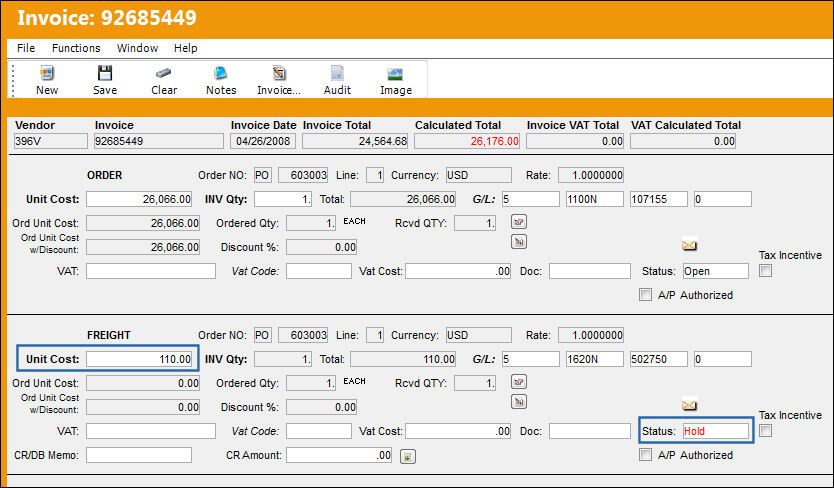The image size is (834, 488).
Task: Click FREIGHT Status field showing Hold
Action: (x=716, y=431)
